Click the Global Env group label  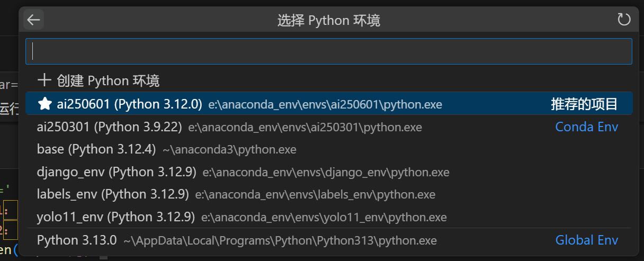click(587, 240)
